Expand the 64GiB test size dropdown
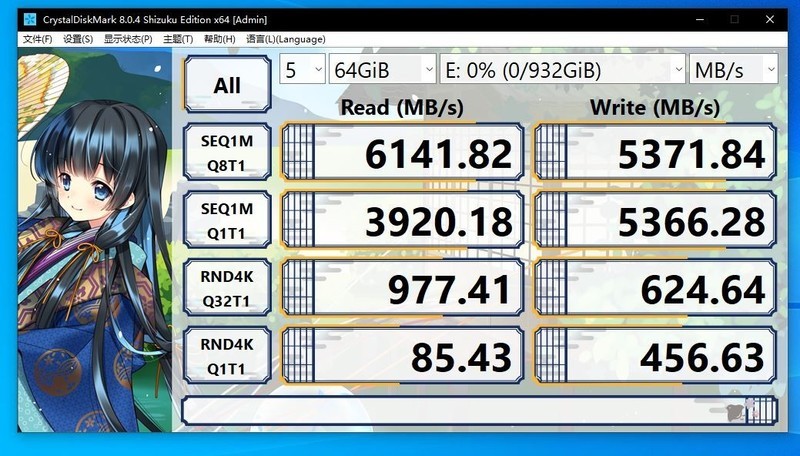Viewport: 800px width, 456px height. (382, 69)
